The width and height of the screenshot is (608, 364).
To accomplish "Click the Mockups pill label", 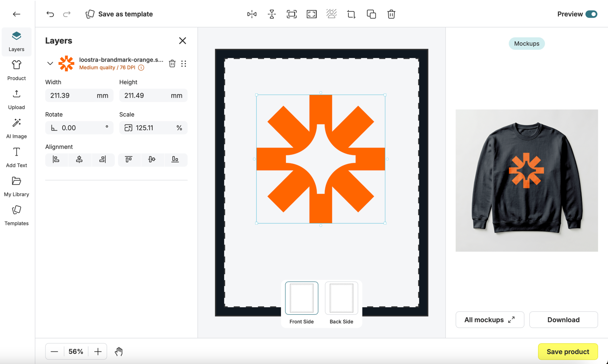I will [x=527, y=44].
